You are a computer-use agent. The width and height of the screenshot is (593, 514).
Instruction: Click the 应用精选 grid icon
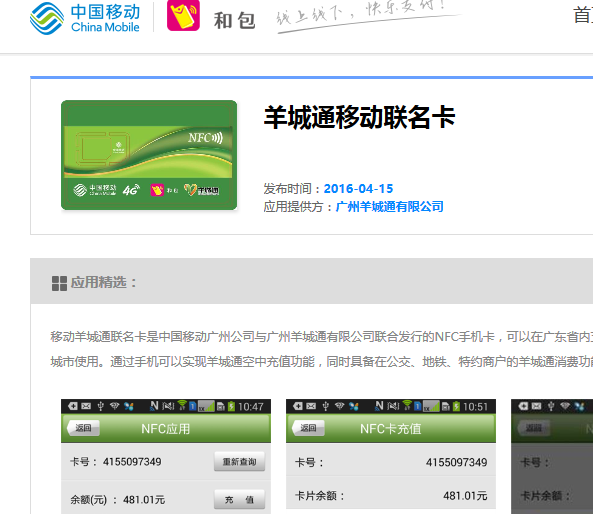(59, 283)
